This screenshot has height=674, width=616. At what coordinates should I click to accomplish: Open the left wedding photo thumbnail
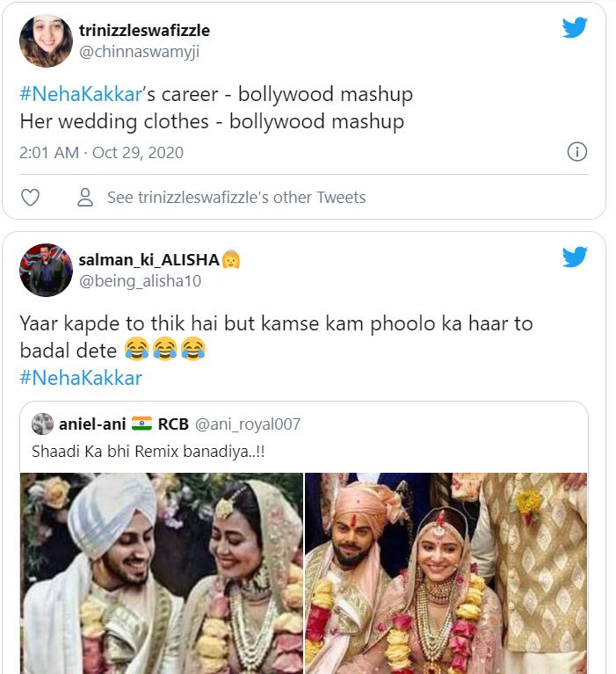pos(162,573)
